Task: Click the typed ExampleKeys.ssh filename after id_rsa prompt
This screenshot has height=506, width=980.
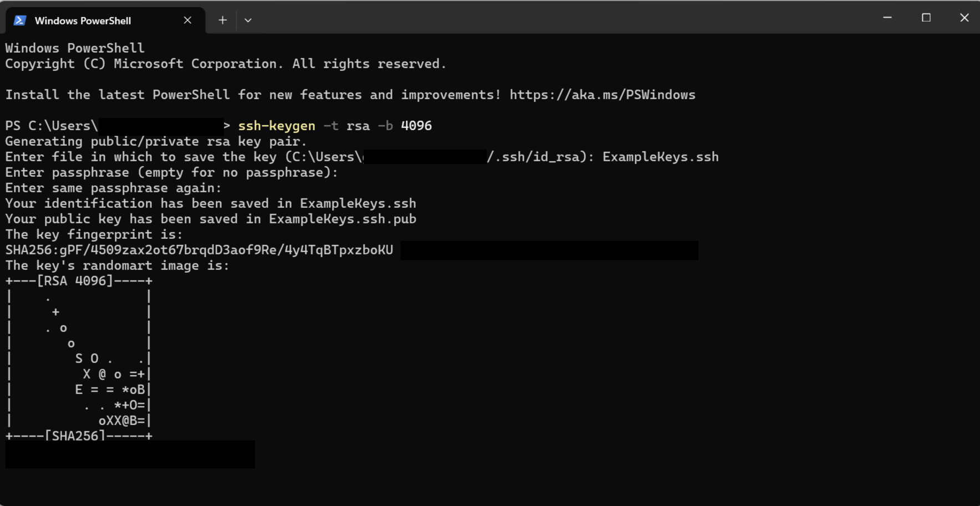Action: pos(660,157)
